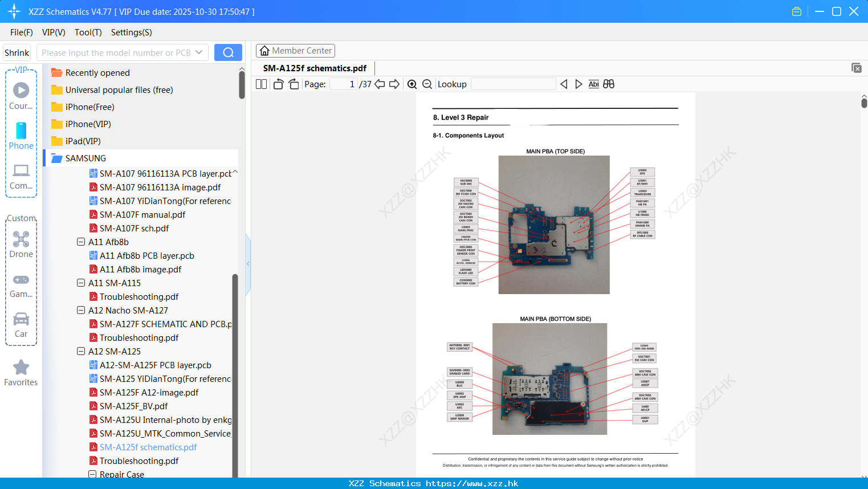Click the Lookup text field
This screenshot has width=868, height=489.
514,84
